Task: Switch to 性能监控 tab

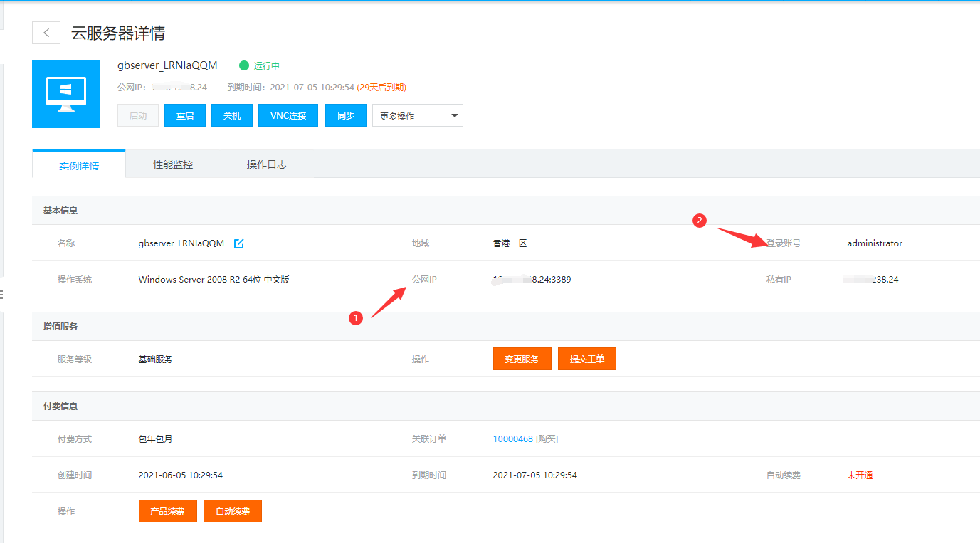Action: 173,164
